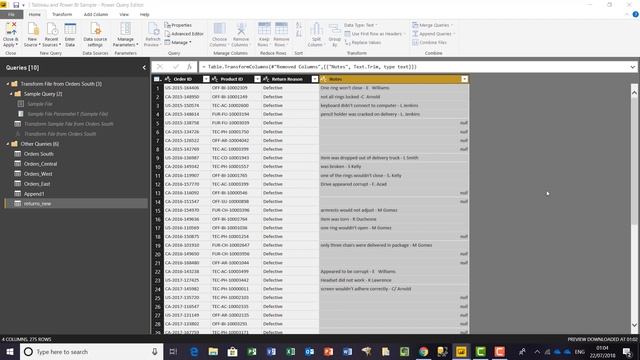Viewport: 640px width, 360px height.
Task: Click the Refresh Preview icon
Action: pyautogui.click(x=153, y=34)
